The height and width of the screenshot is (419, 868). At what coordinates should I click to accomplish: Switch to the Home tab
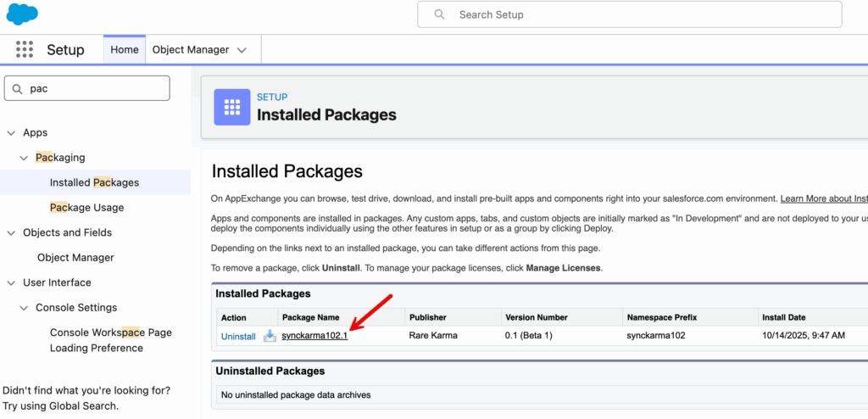coord(125,50)
